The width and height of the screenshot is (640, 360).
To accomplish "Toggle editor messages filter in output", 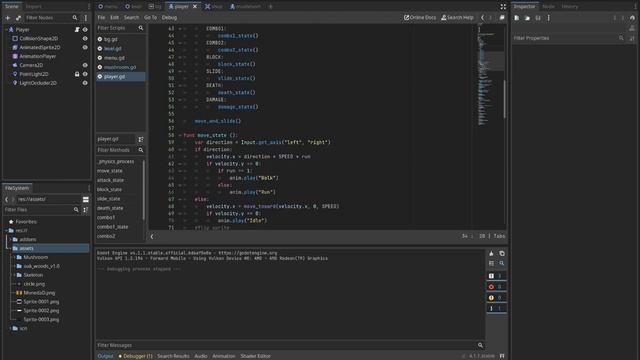I will point(496,309).
